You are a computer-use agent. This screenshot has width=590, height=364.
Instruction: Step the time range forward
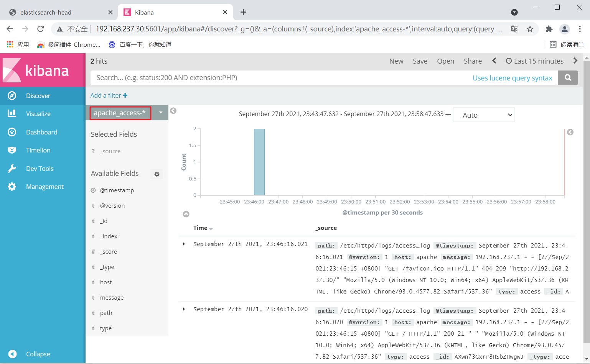(x=575, y=61)
